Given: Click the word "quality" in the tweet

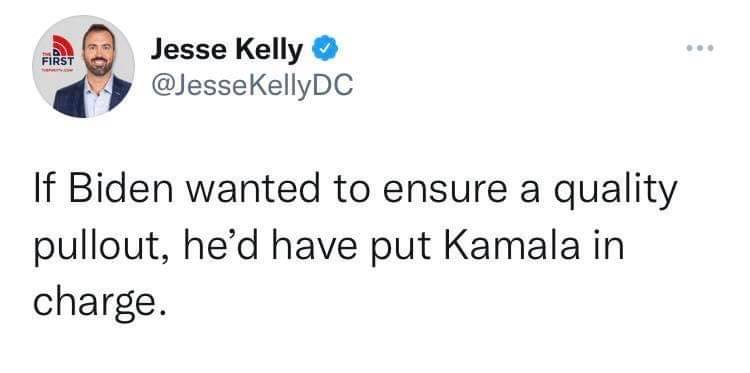Looking at the screenshot, I should pos(615,192).
